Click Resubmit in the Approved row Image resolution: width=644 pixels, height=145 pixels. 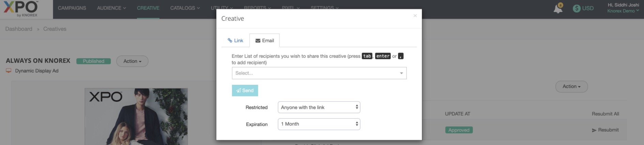(605, 130)
